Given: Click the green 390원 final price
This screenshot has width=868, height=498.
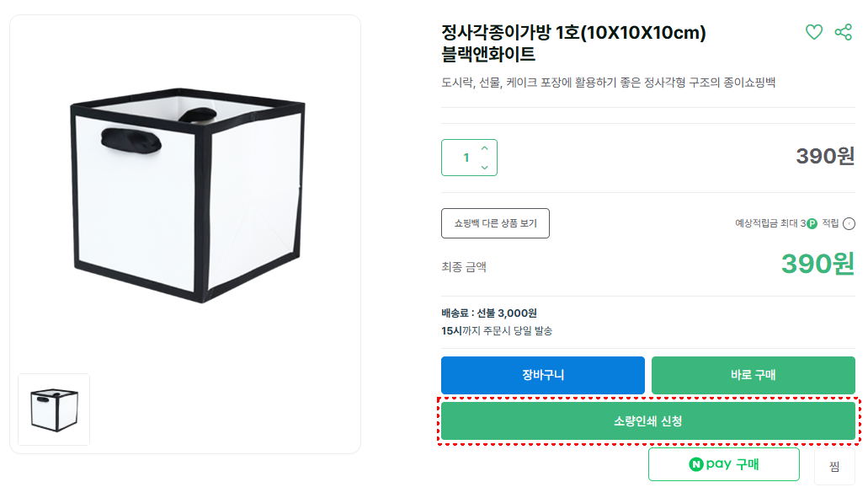Looking at the screenshot, I should (817, 265).
